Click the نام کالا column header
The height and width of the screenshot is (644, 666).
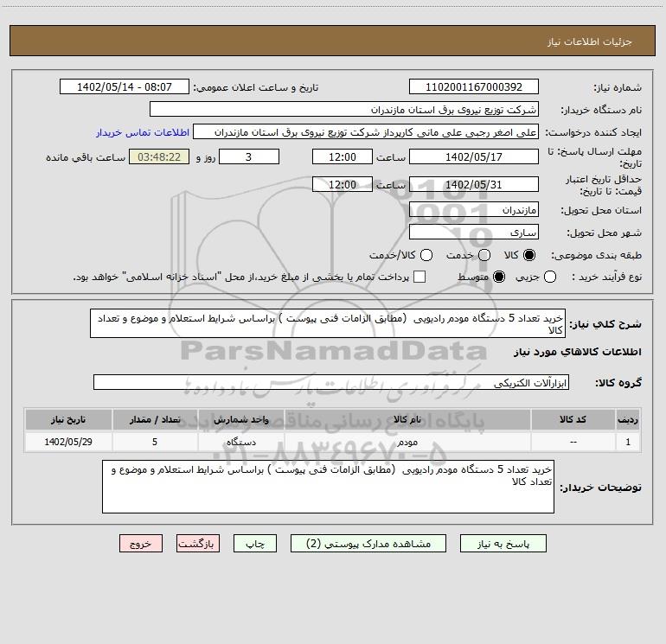coord(407,419)
